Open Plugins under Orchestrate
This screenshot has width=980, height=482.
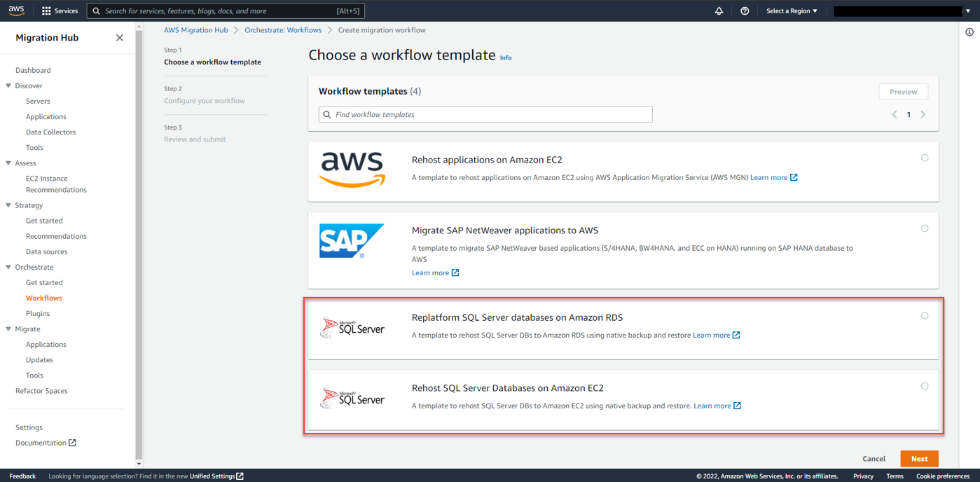tap(38, 313)
